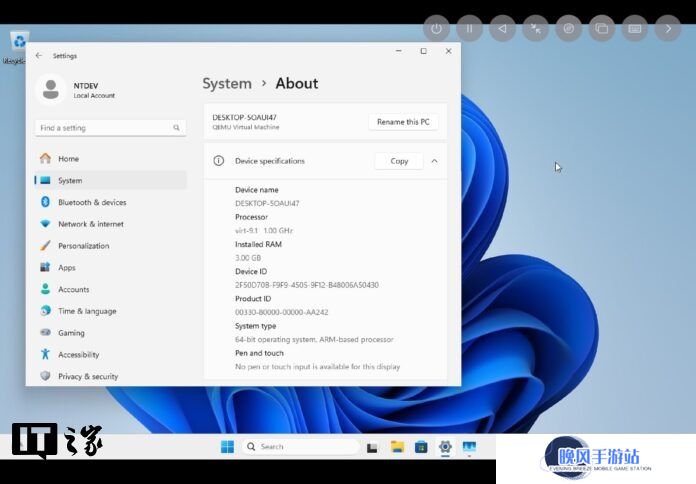The width and height of the screenshot is (696, 484).
Task: Click the power icon in the overlay toolbar
Action: (436, 29)
